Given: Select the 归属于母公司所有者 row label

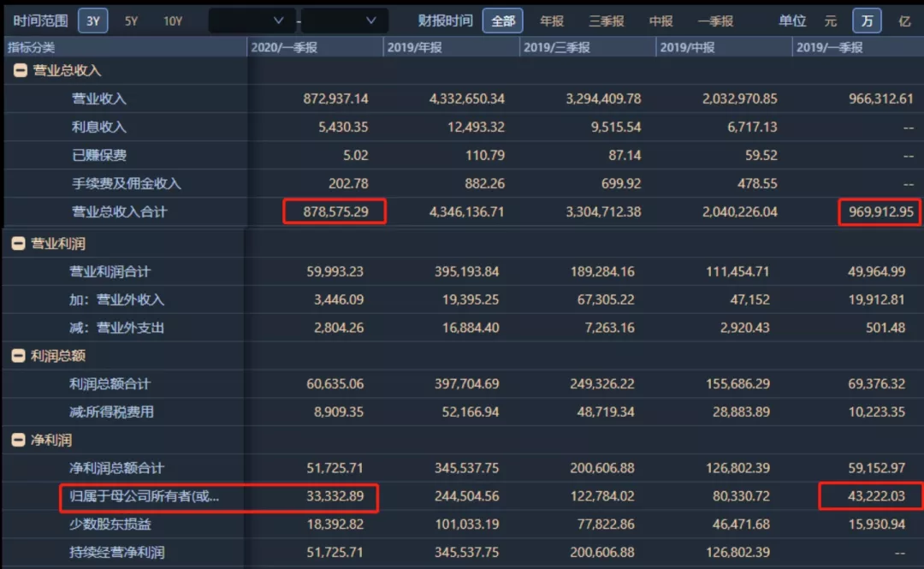Looking at the screenshot, I should [144, 496].
